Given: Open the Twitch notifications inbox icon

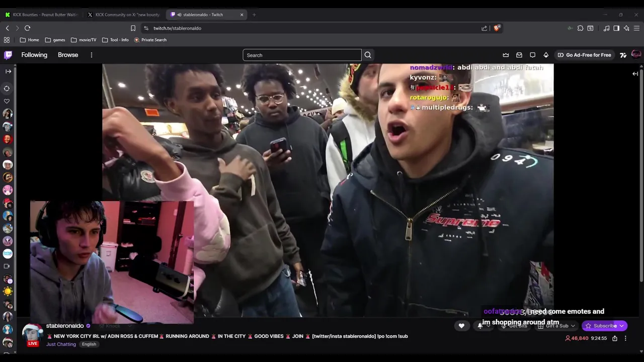Looking at the screenshot, I should [x=519, y=55].
